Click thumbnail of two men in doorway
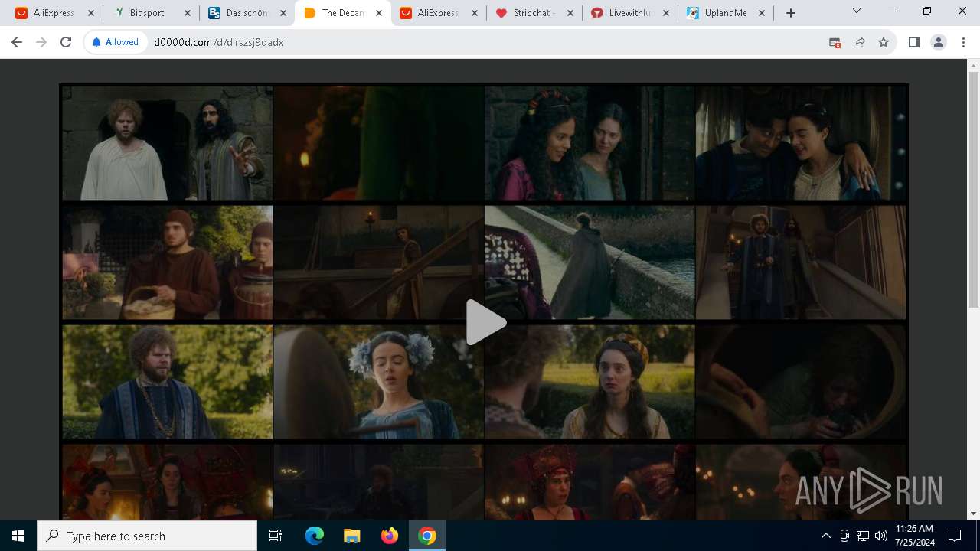The width and height of the screenshot is (980, 551). click(x=168, y=143)
